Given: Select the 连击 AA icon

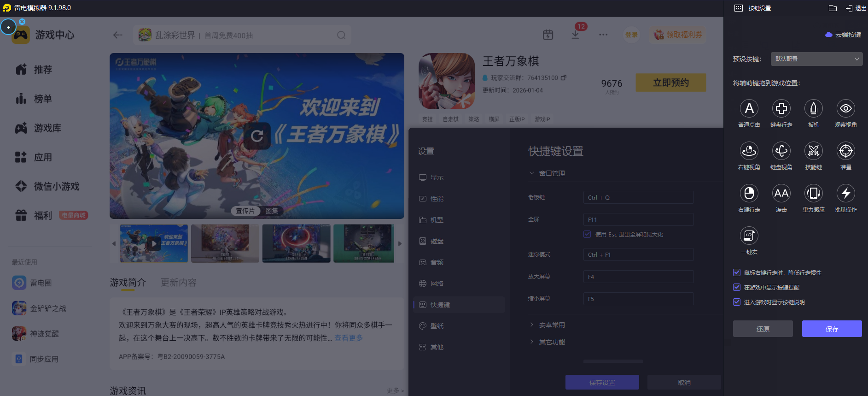Looking at the screenshot, I should point(781,193).
